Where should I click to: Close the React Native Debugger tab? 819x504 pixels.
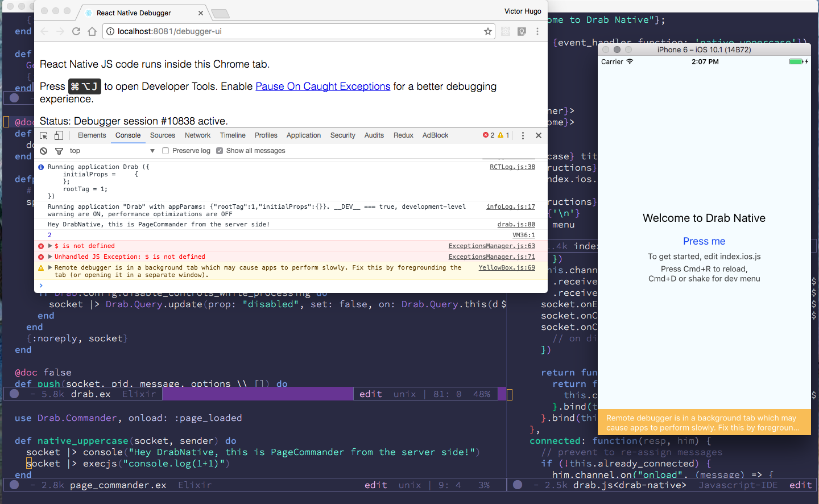201,13
